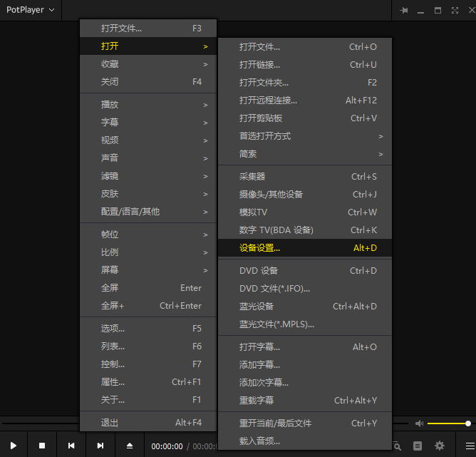
Task: Select 采集器 Ctrl+S
Action: 305,176
